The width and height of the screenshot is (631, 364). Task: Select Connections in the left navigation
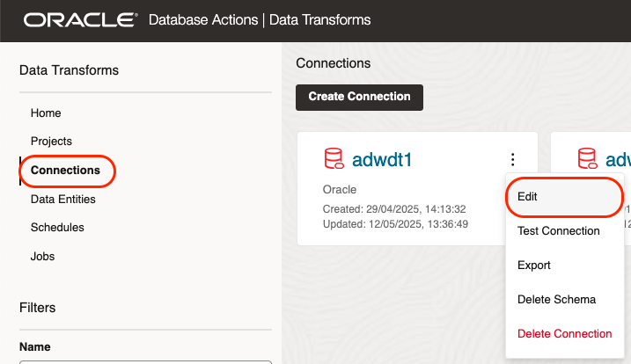coord(65,171)
